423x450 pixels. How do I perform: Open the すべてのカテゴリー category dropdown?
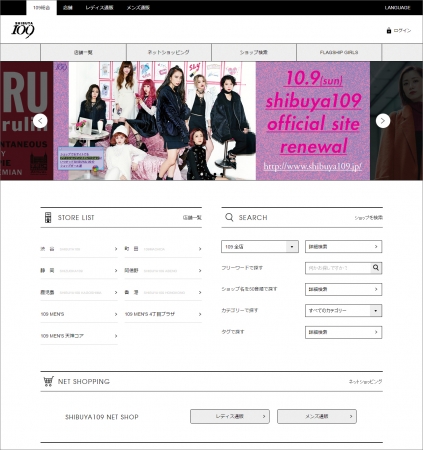[343, 311]
